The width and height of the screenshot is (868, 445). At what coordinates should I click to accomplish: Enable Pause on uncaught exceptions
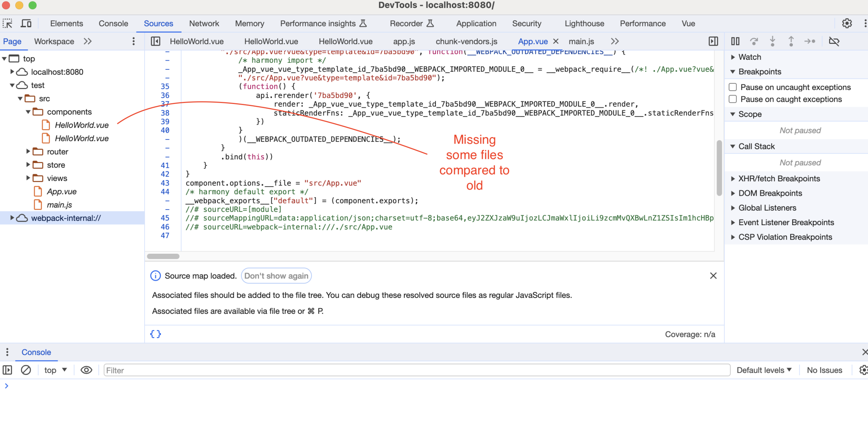[x=733, y=87]
